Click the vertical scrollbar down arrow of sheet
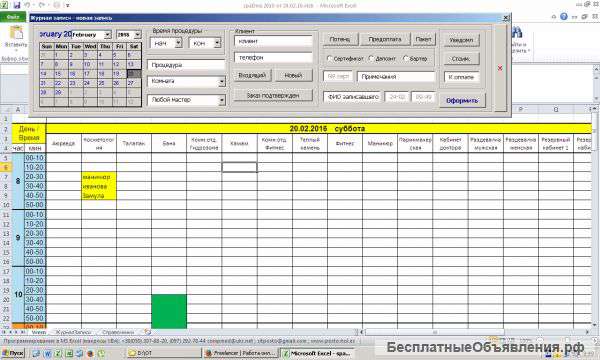The height and width of the screenshot is (360, 600). click(595, 325)
